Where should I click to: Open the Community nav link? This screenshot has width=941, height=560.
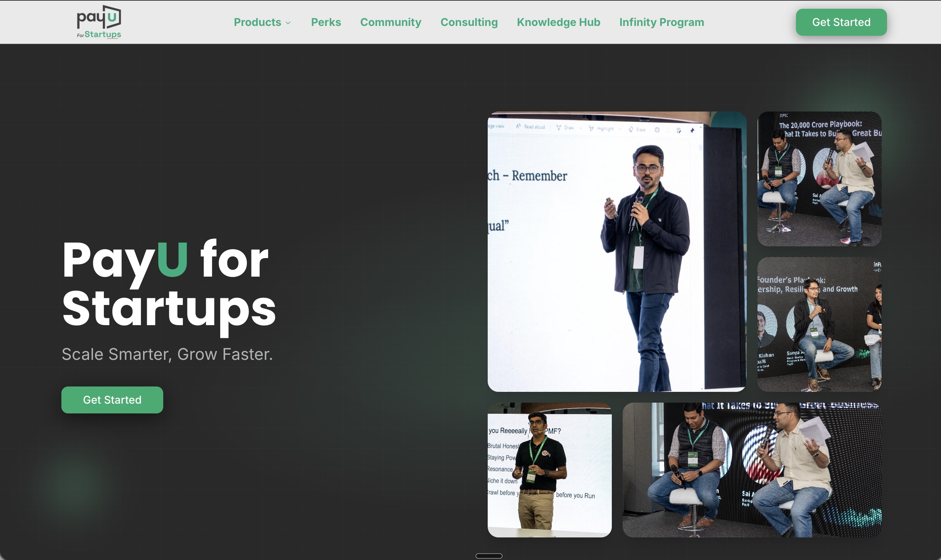391,22
